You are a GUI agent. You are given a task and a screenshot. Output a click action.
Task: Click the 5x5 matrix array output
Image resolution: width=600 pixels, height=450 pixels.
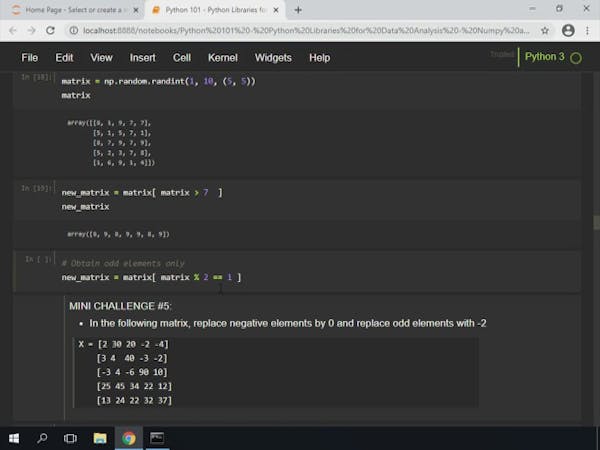(x=111, y=142)
